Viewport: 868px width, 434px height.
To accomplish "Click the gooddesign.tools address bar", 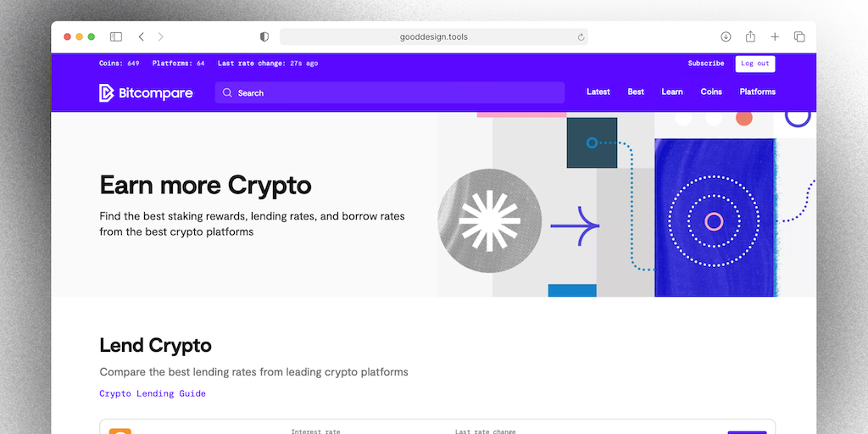I will [433, 37].
